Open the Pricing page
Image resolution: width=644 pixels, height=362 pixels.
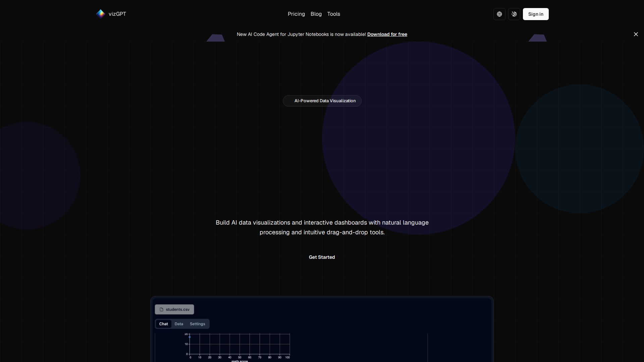pyautogui.click(x=296, y=14)
